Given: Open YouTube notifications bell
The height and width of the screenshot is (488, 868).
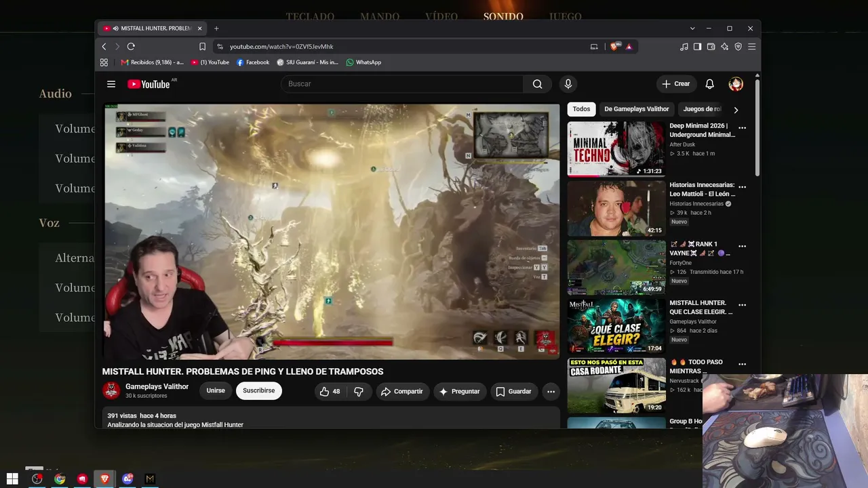Looking at the screenshot, I should click(709, 84).
